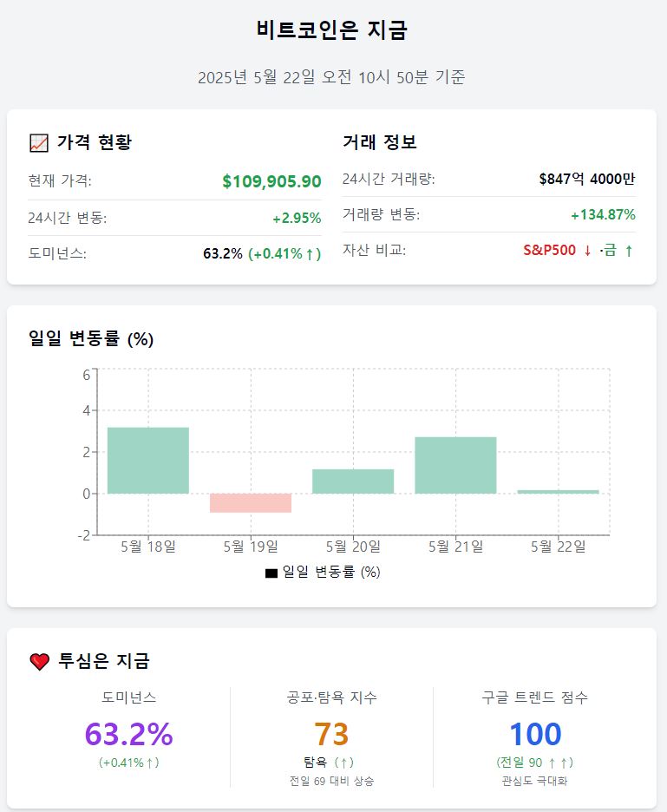Click the 일일 변동률 (%) chart heading
Image resolution: width=667 pixels, height=812 pixels.
91,338
